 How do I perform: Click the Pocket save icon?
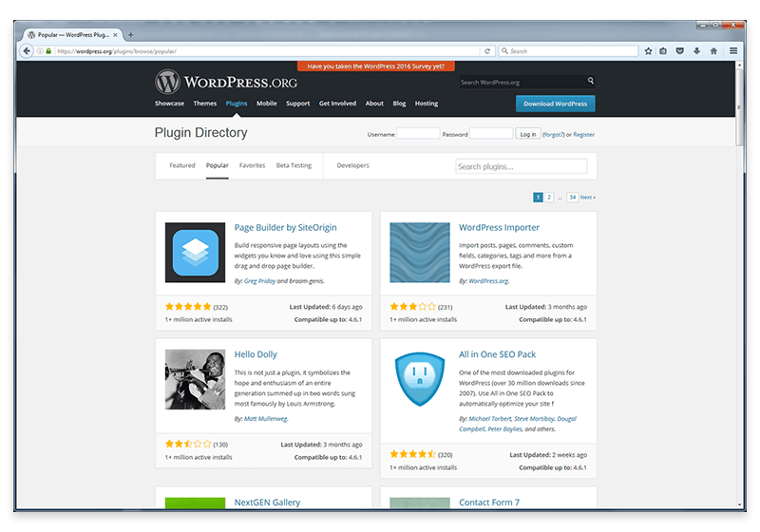click(680, 51)
